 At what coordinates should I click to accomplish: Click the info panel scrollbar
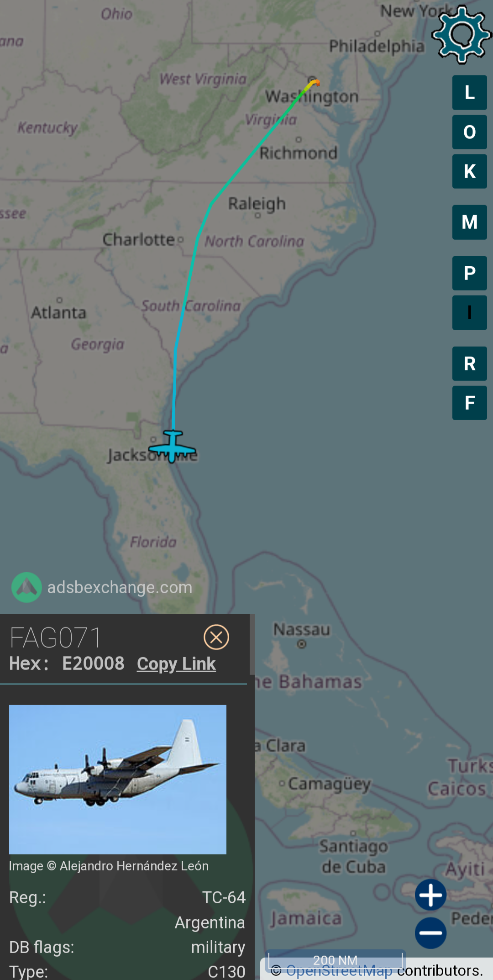click(x=252, y=644)
